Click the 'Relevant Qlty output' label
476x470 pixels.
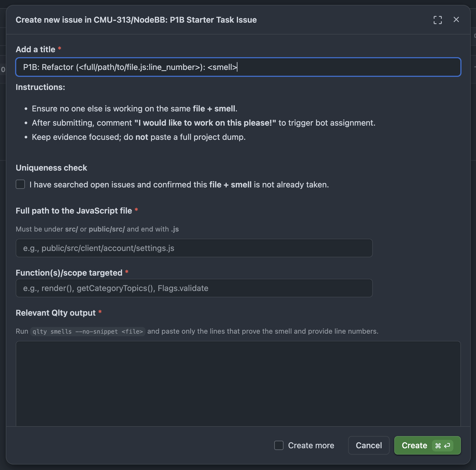(56, 313)
